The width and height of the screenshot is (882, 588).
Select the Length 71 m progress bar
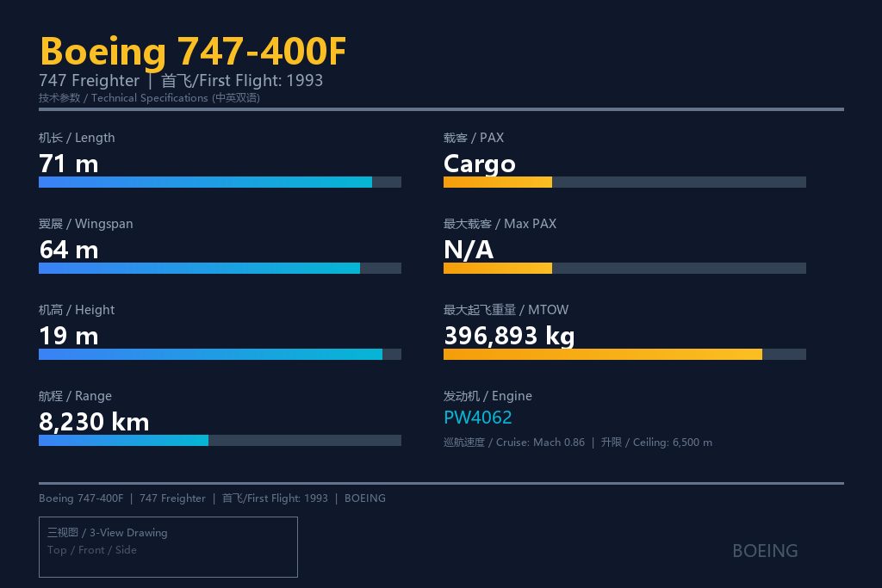220,183
